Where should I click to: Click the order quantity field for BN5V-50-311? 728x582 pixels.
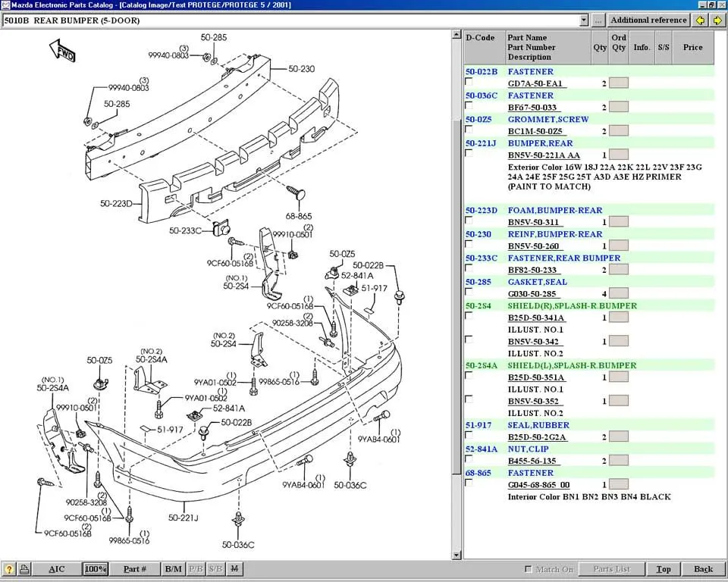tap(618, 222)
